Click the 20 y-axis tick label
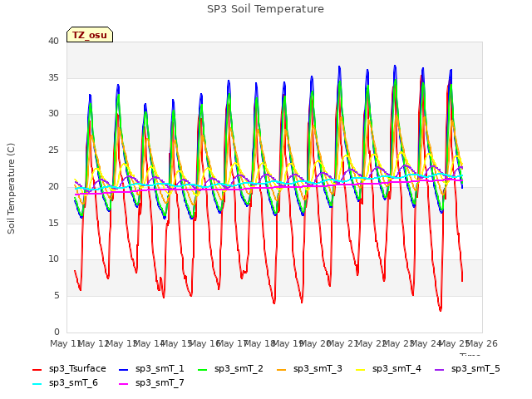The image size is (532, 399). 53,186
